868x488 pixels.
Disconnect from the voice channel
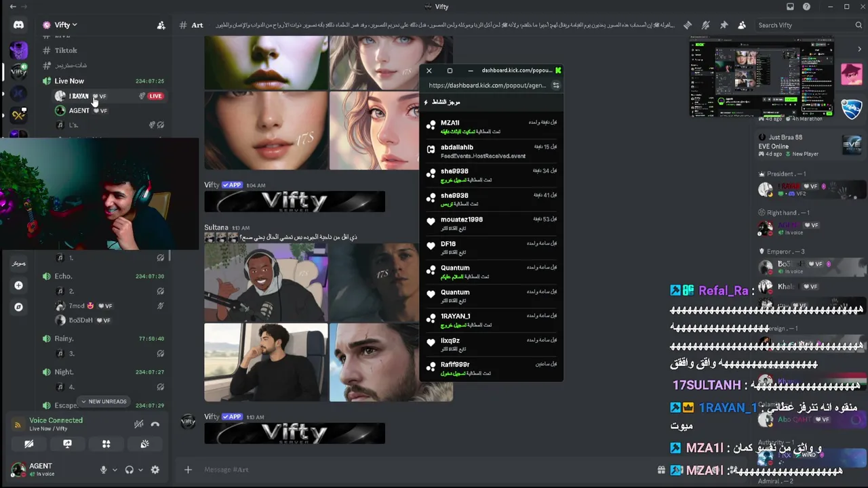click(x=155, y=424)
